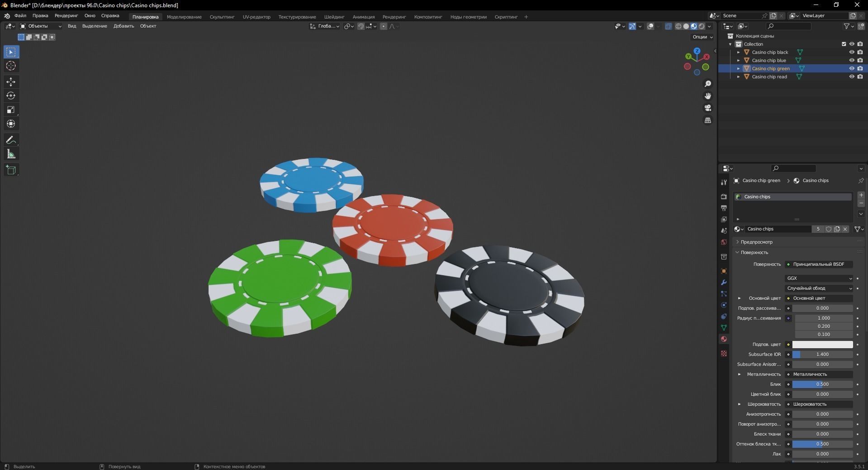Select Casino chip blue in outliner
The height and width of the screenshot is (470, 868).
(x=769, y=60)
